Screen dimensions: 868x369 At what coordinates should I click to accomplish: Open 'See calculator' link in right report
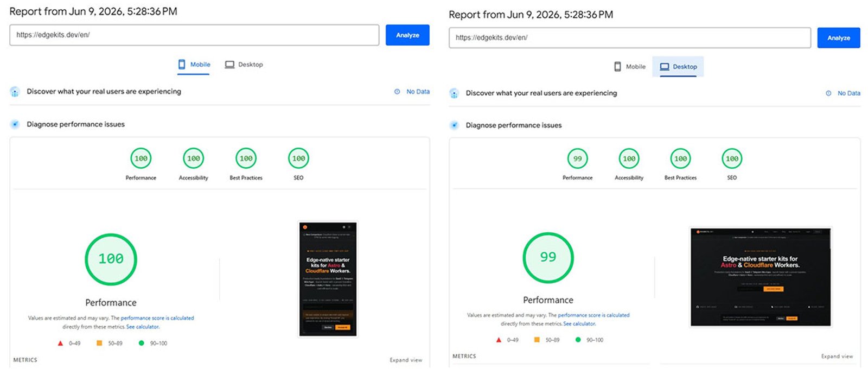click(579, 324)
